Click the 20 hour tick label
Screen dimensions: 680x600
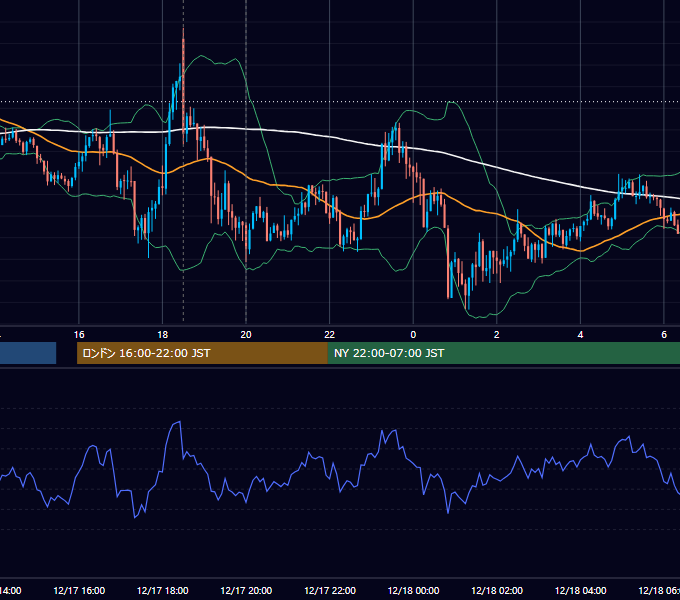[246, 335]
